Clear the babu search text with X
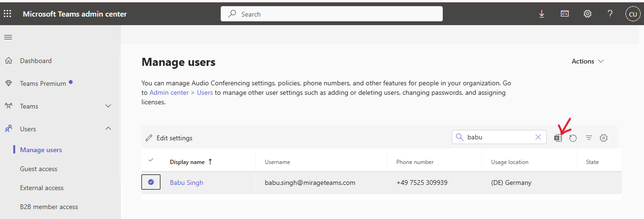Screen dimensions: 644x219 point(538,137)
